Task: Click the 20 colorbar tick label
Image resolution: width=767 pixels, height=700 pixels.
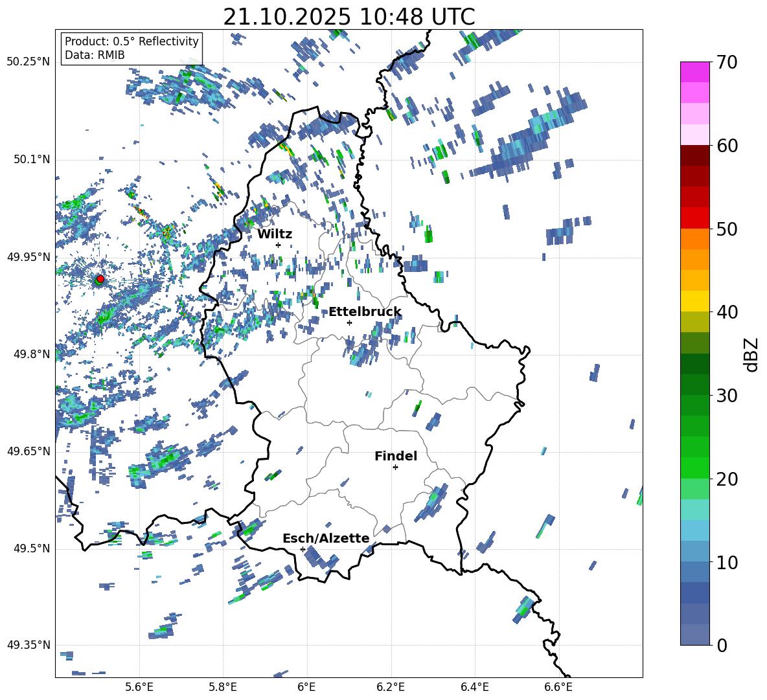Action: click(x=727, y=479)
